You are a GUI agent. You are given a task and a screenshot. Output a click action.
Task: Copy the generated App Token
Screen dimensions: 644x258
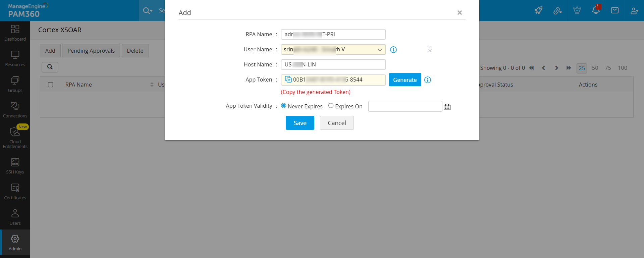click(288, 79)
